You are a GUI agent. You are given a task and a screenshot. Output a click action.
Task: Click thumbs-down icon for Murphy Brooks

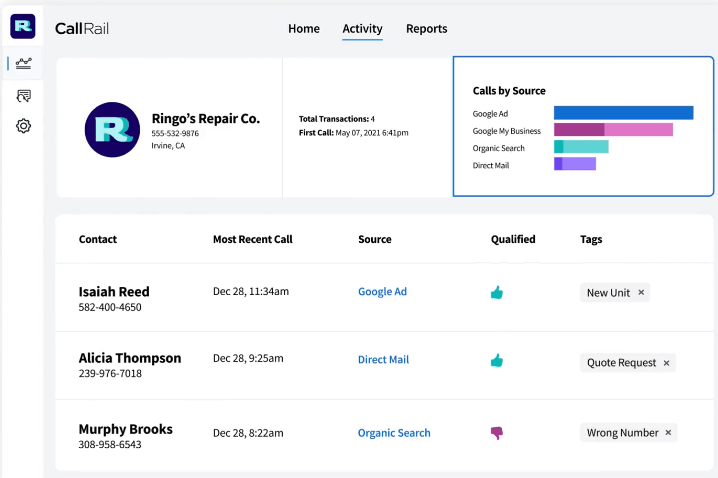(497, 433)
